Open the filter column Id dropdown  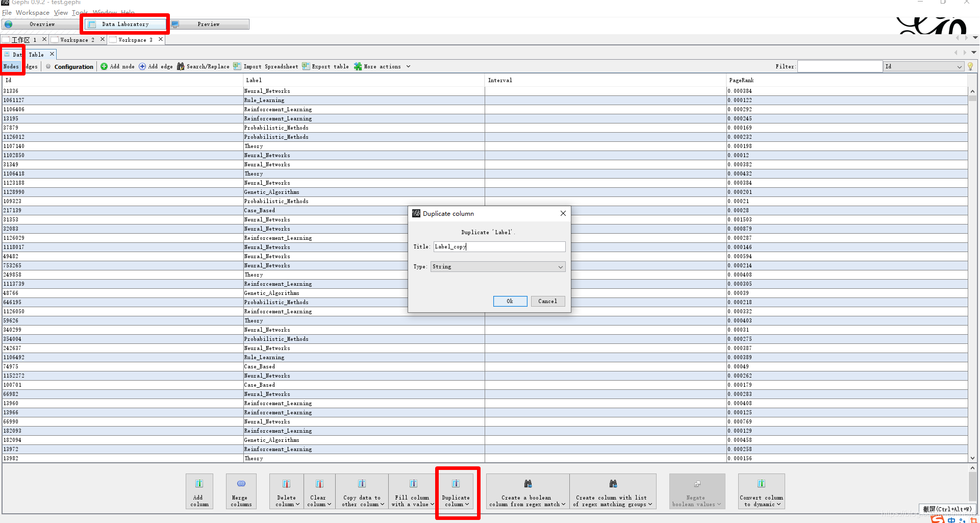(x=923, y=66)
